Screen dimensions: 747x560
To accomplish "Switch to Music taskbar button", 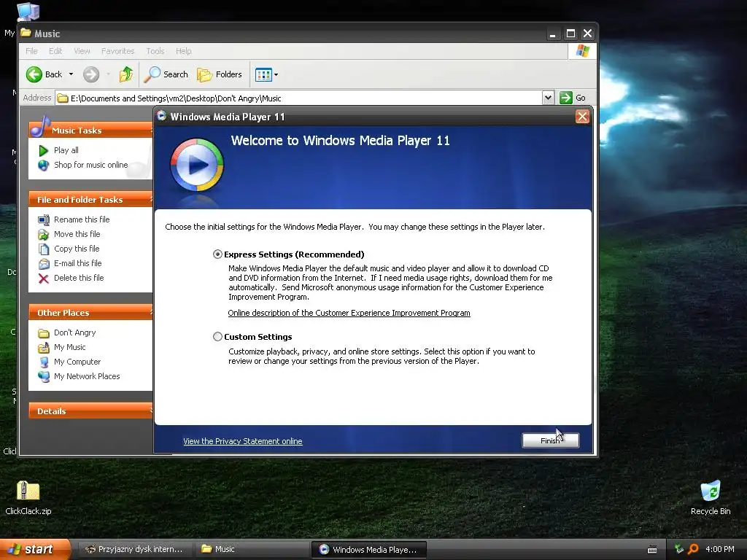I will 252,549.
